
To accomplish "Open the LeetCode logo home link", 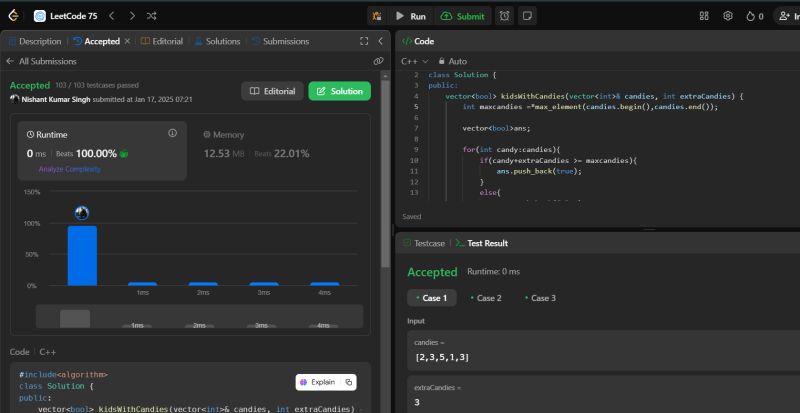I will [x=14, y=16].
